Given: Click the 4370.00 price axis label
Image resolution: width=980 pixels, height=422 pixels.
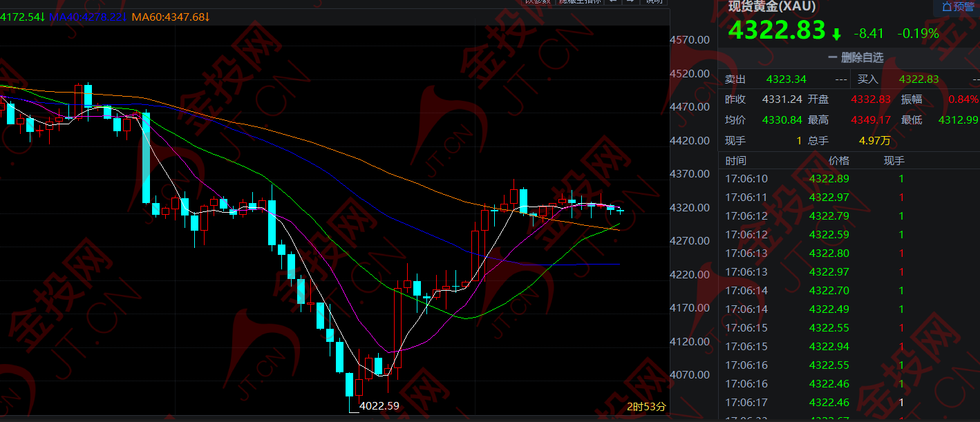Looking at the screenshot, I should coord(690,174).
